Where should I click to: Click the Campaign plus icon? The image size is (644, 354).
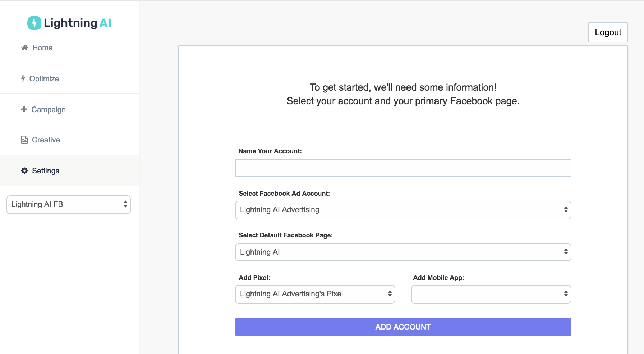pos(24,109)
